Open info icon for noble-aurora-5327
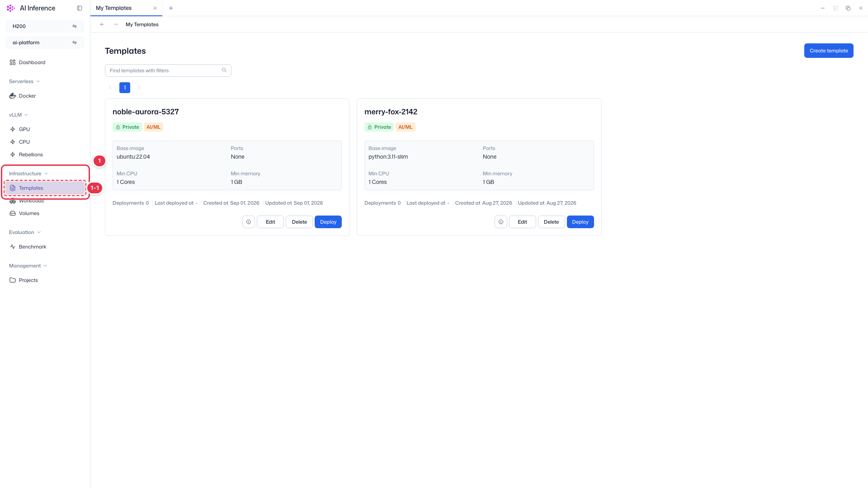This screenshot has height=488, width=868. coord(249,222)
